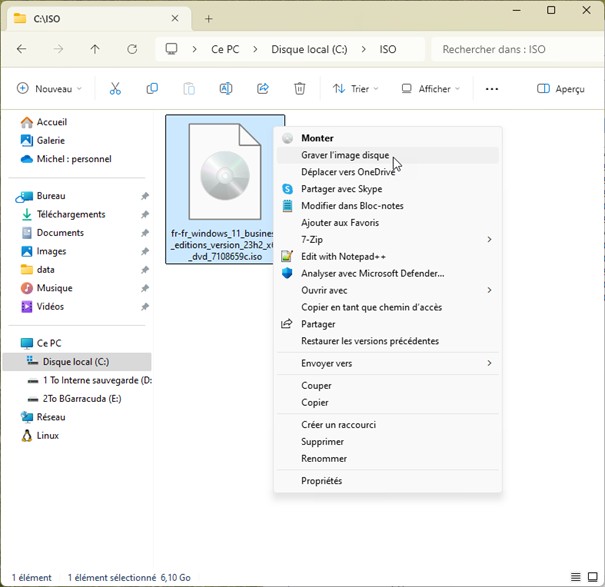605x587 pixels.
Task: Click the Cut scissors icon in toolbar
Action: pyautogui.click(x=115, y=89)
